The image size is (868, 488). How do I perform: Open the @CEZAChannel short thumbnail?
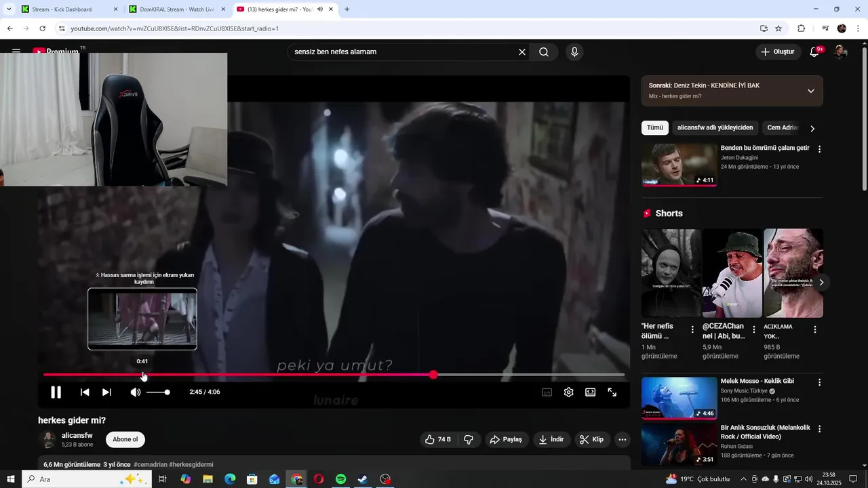732,273
